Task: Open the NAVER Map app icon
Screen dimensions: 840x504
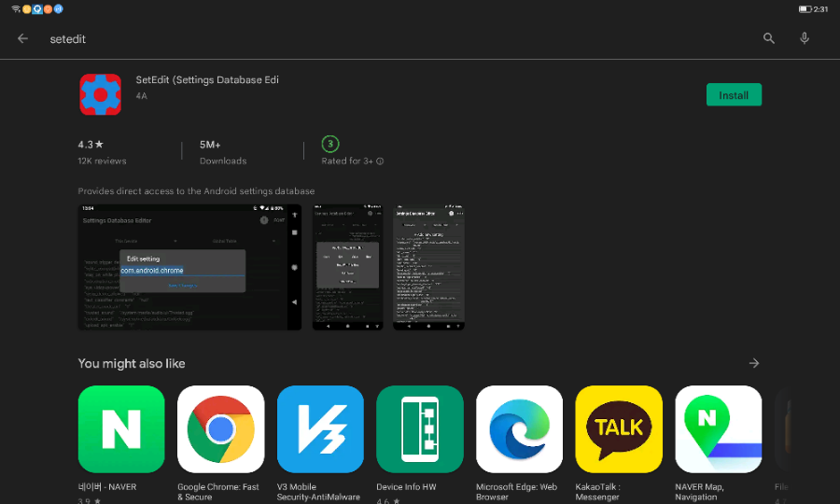Action: [719, 429]
